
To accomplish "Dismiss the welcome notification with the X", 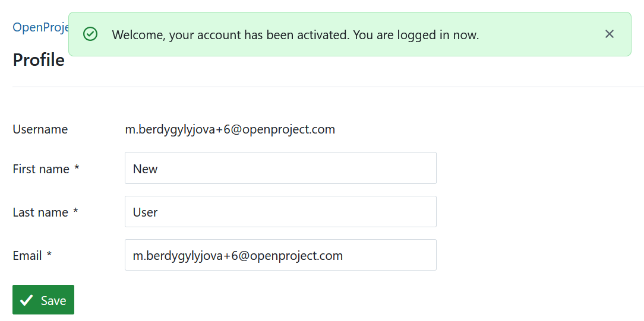I will pos(609,34).
